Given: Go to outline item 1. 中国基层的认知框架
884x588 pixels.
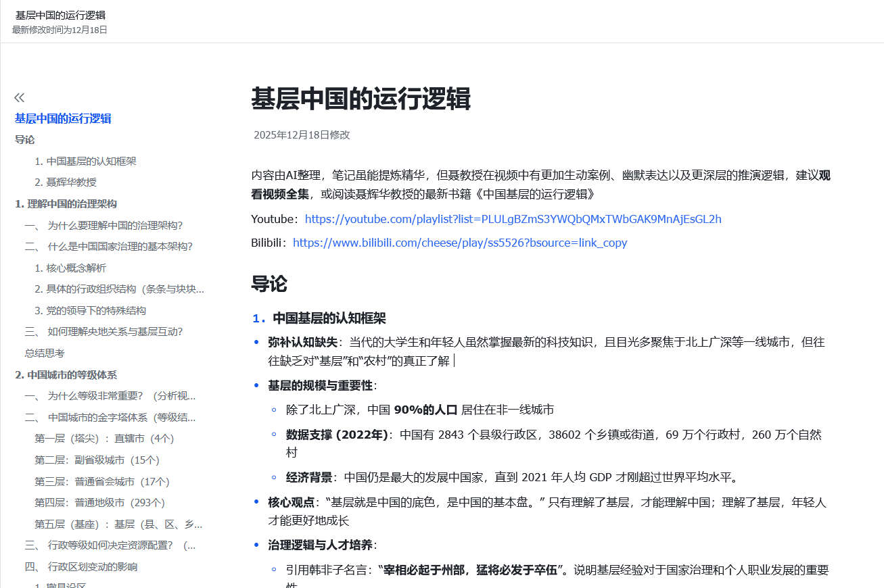Looking at the screenshot, I should [86, 162].
